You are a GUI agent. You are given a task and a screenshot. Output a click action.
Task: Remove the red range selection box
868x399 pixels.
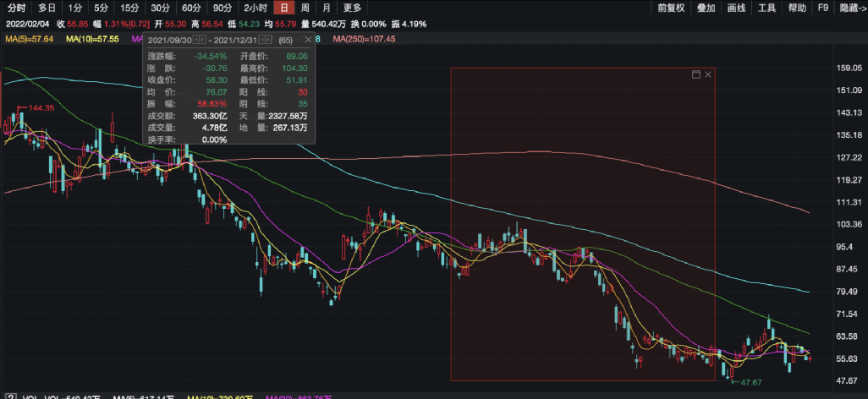coord(708,74)
